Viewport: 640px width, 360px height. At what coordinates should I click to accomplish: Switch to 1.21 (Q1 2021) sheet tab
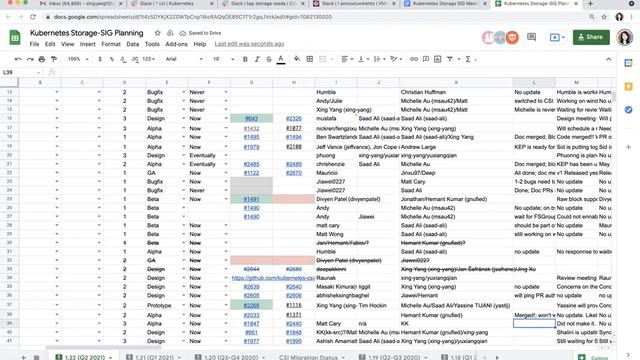(x=153, y=357)
